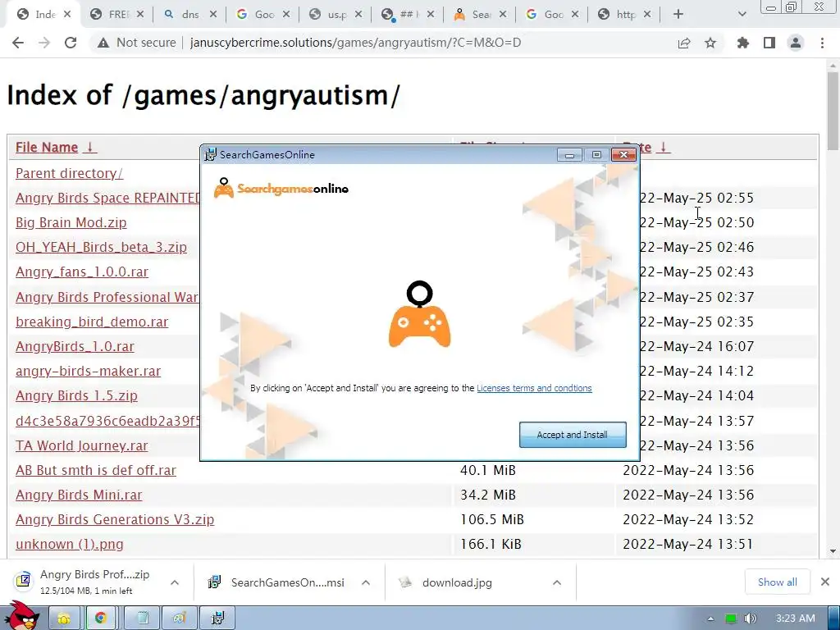Click the 40.1 MiB size cell
Viewport: 840px width, 630px height.
[x=488, y=470]
